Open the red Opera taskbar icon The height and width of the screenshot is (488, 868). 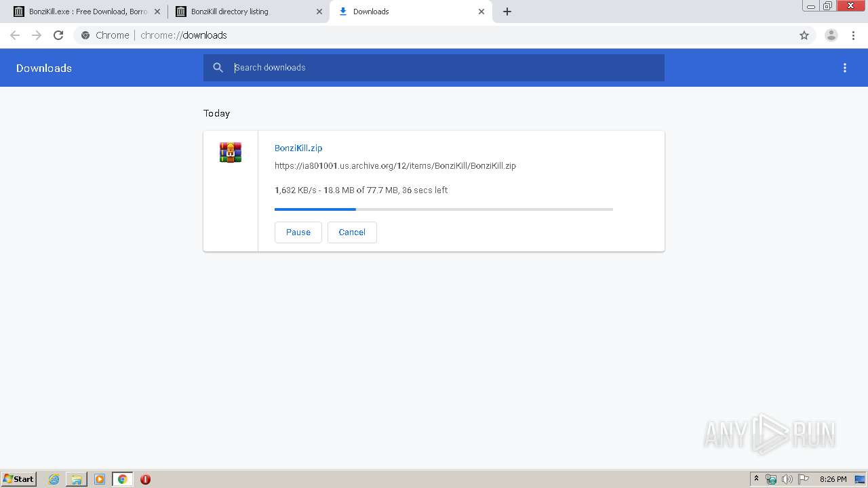(x=145, y=479)
